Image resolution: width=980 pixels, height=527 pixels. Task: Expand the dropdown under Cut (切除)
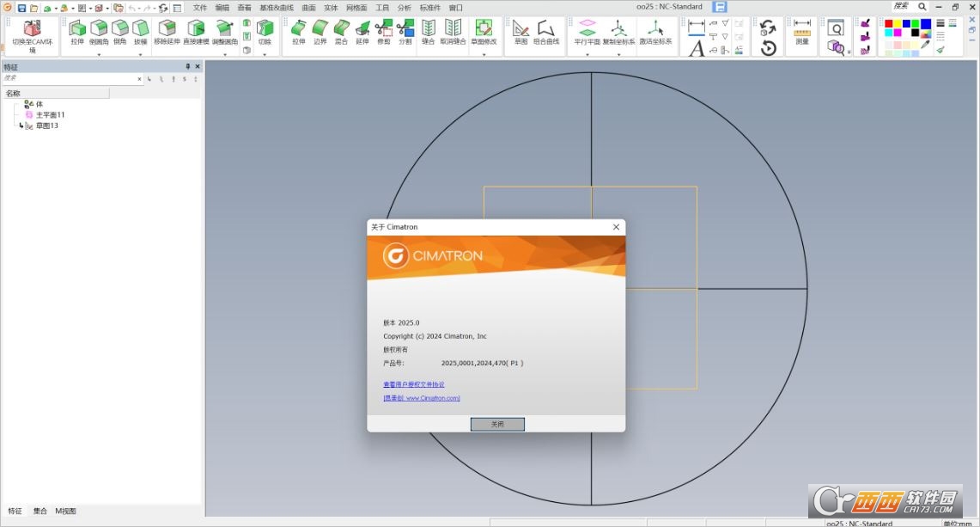pyautogui.click(x=265, y=54)
